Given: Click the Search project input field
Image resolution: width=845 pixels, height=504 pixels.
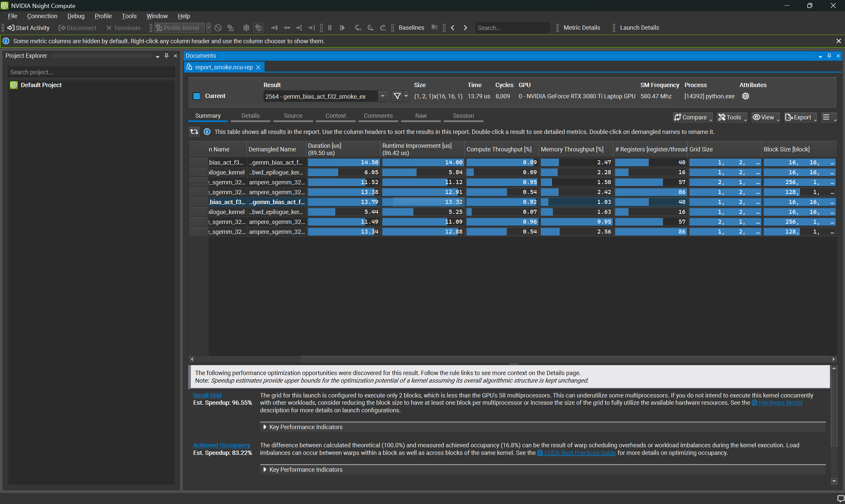Looking at the screenshot, I should click(91, 72).
